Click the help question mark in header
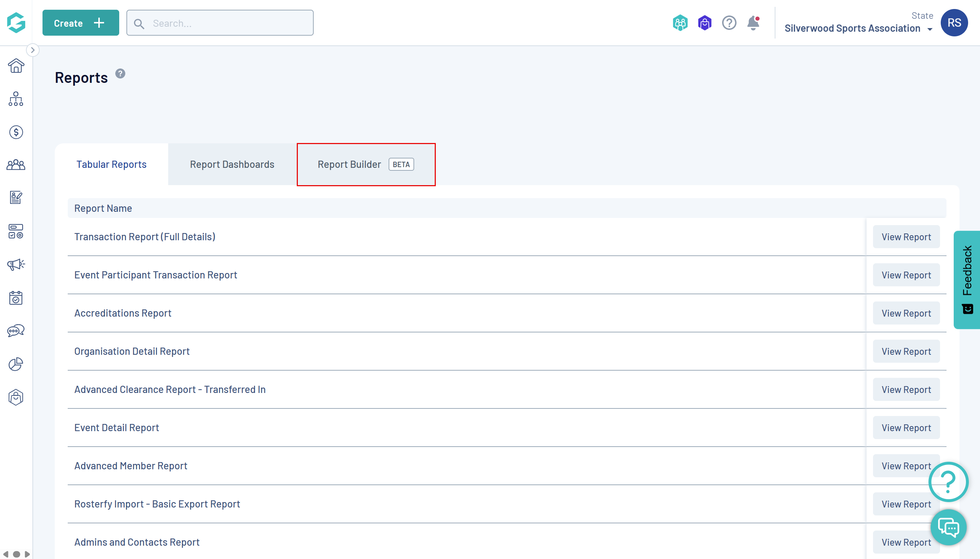 tap(729, 23)
